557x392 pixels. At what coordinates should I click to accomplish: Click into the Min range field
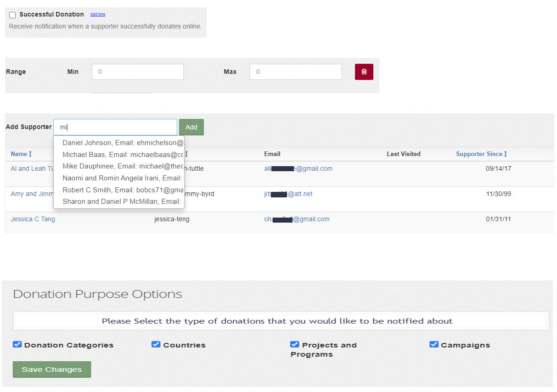(x=137, y=72)
